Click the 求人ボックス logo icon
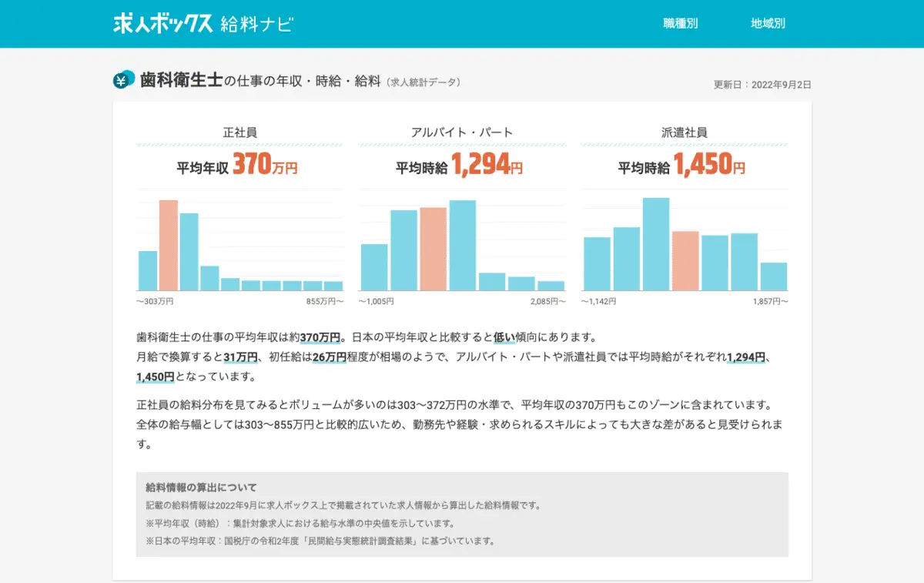Screen dimensions: 924x583 (x=162, y=22)
